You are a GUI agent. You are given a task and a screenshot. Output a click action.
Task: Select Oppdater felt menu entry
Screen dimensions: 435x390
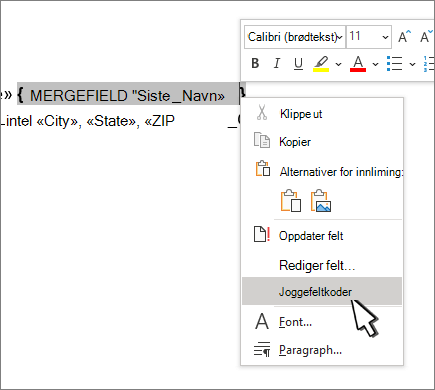click(x=322, y=236)
